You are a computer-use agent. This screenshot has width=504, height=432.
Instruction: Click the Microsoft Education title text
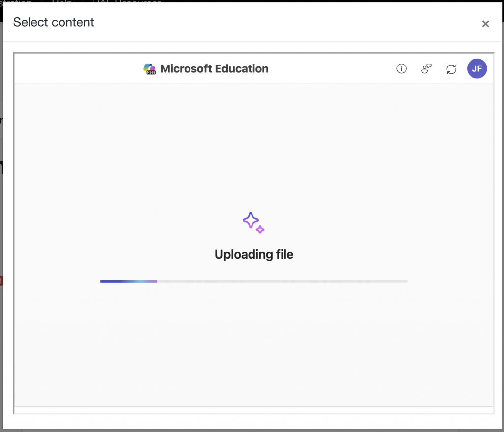[215, 69]
